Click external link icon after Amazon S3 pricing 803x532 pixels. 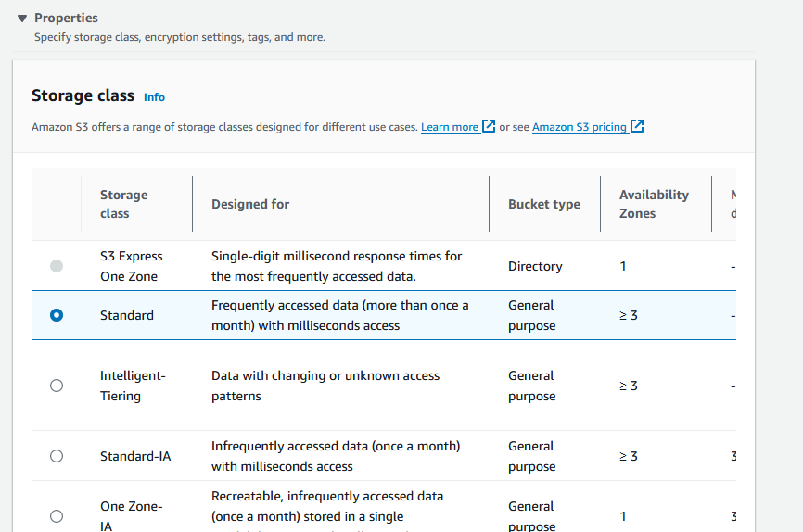point(637,126)
